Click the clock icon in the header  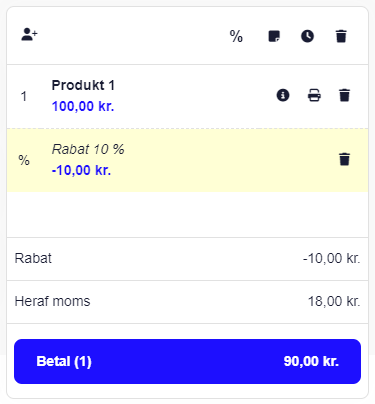(307, 36)
